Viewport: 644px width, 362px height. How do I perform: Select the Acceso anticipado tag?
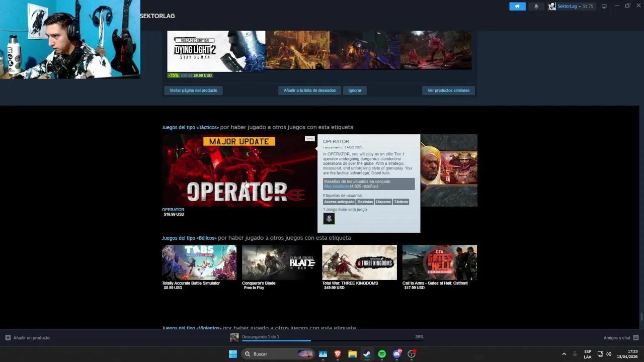(x=339, y=202)
